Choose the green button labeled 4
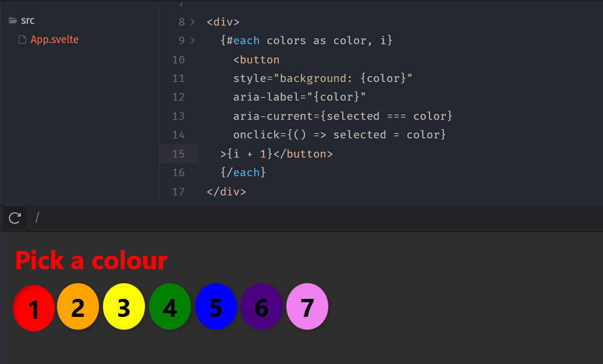Viewport: 603px width, 364px height. (170, 306)
